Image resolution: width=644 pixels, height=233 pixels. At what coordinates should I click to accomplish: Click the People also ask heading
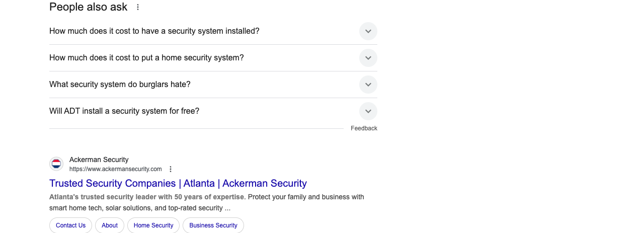(x=89, y=7)
